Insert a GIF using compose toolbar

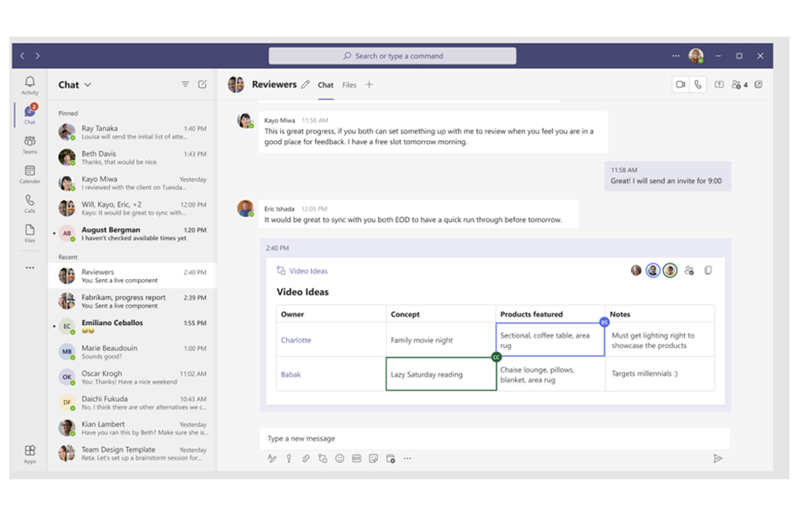pyautogui.click(x=357, y=458)
